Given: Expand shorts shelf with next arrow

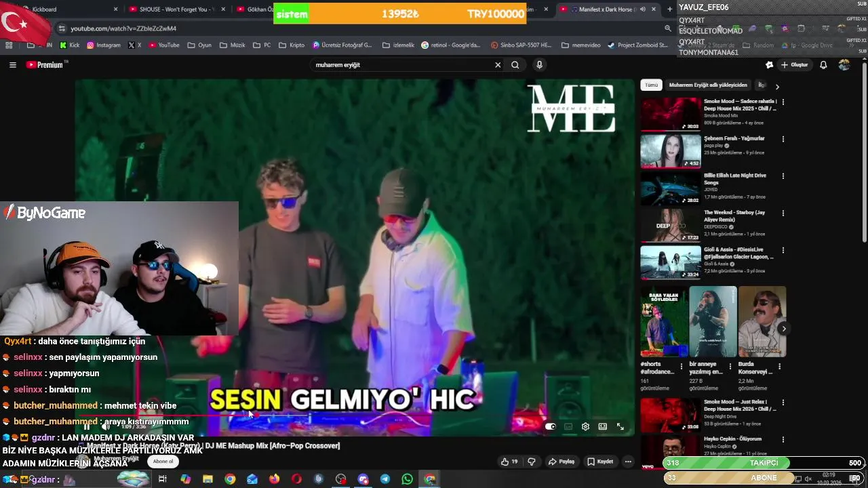Looking at the screenshot, I should coord(783,329).
